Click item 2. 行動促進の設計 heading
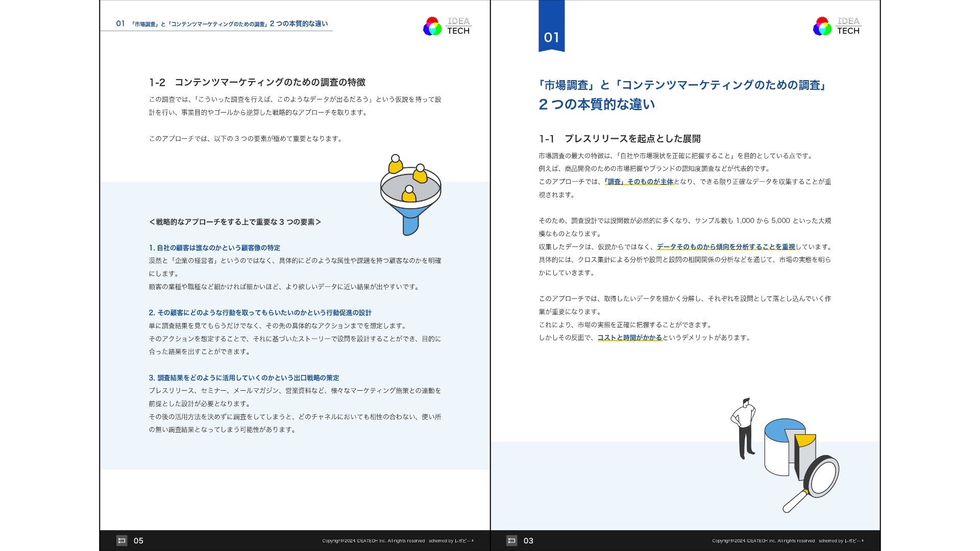The height and width of the screenshot is (551, 980). pos(260,313)
